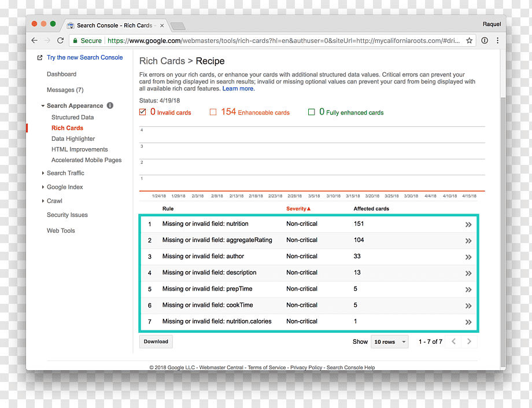Click the external-link icon beside Try the new Search Console

[40, 58]
